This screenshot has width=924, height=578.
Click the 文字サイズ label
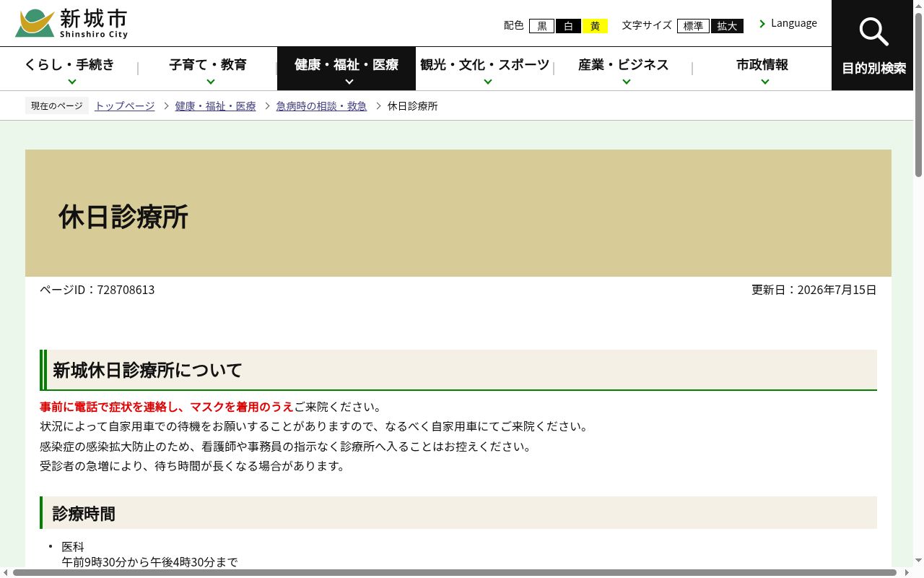pos(647,25)
